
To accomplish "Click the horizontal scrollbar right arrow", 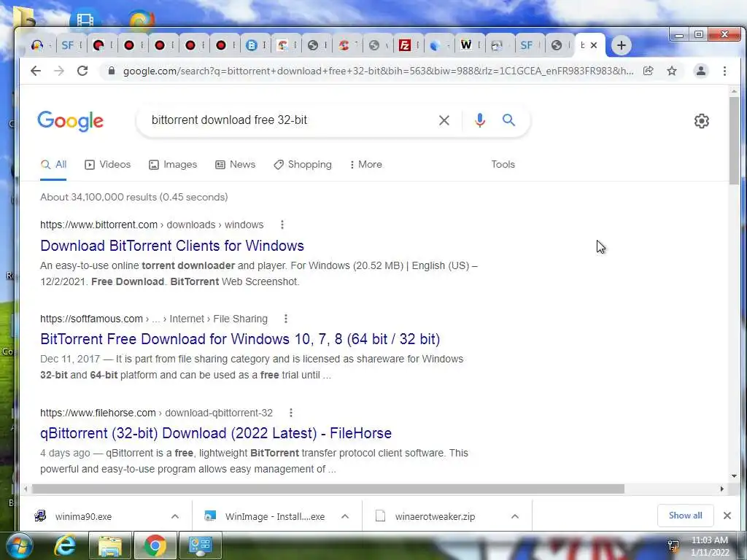I will pos(721,489).
